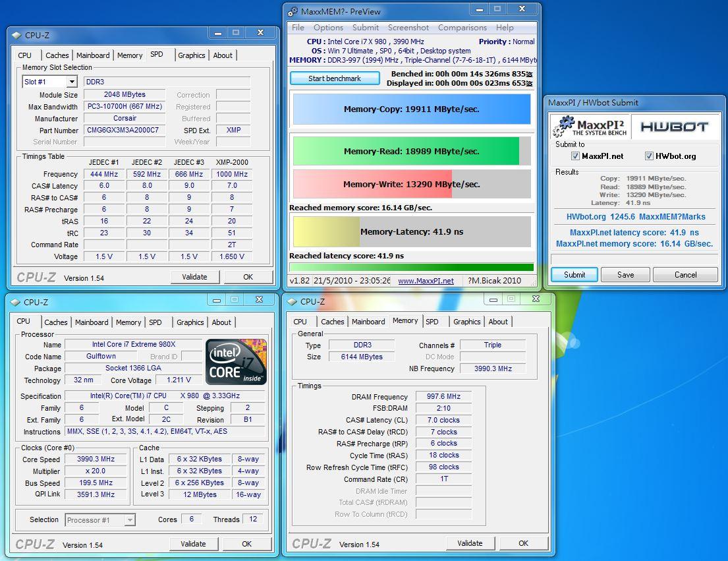Screen dimensions: 728x561
Task: Select SPD tab in bottom-left CPU-Z window
Action: click(x=155, y=322)
